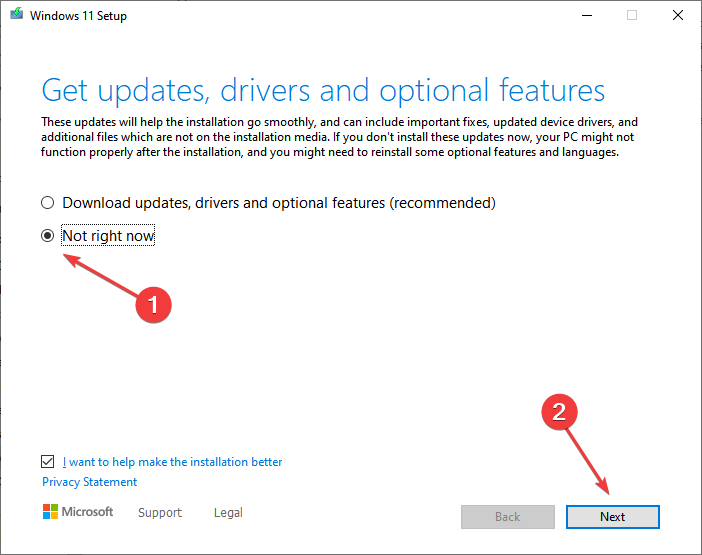Open the Legal link
The height and width of the screenshot is (555, 702).
pos(228,512)
